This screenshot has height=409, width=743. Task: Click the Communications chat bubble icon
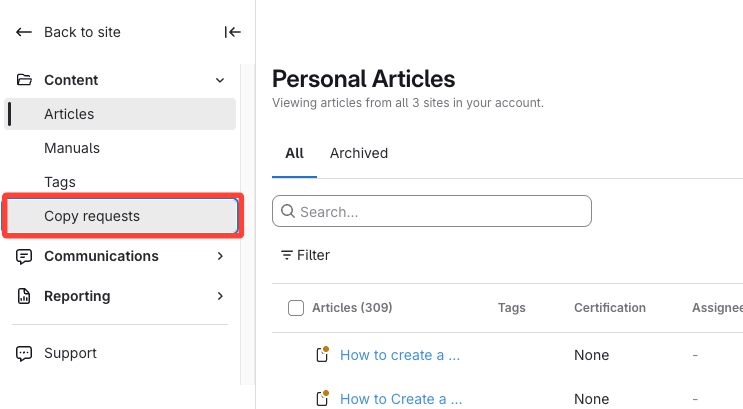coord(24,257)
